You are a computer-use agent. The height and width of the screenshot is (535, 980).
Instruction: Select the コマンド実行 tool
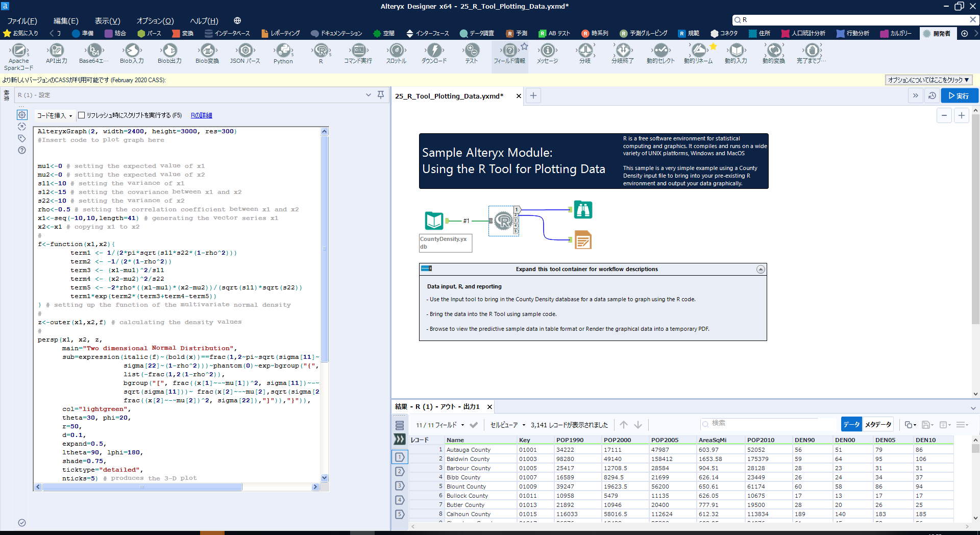[358, 53]
